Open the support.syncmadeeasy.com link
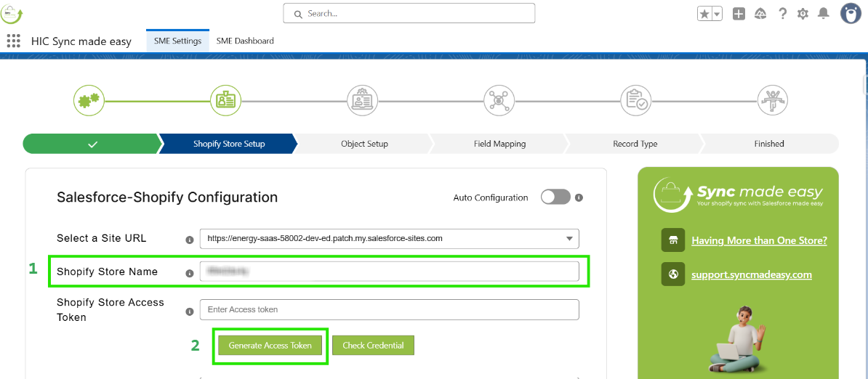 pyautogui.click(x=751, y=274)
